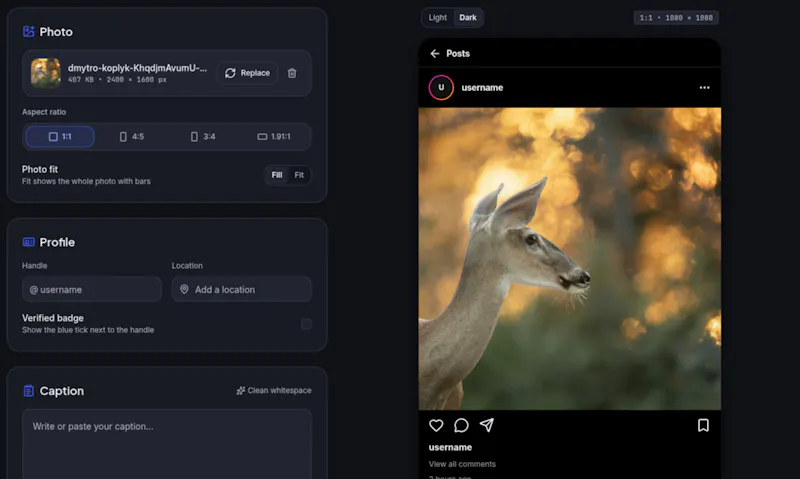This screenshot has width=800, height=479.
Task: Click the caption text area
Action: tap(167, 444)
